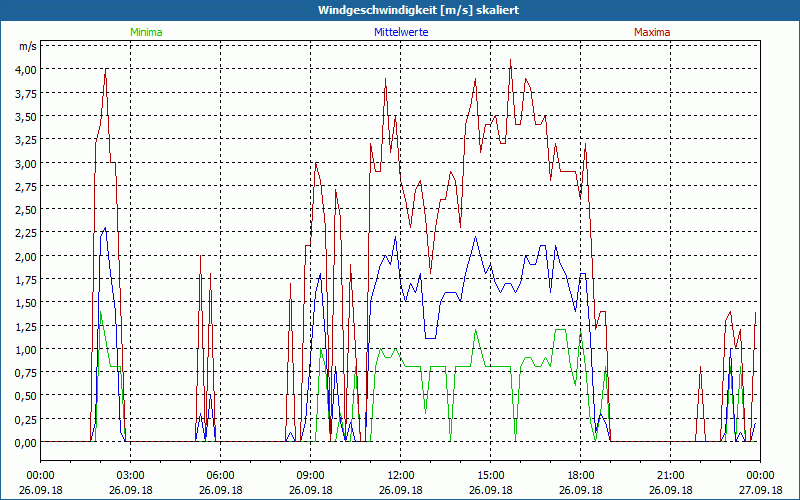Click the 1,25 y-axis value
800x500 pixels.
[x=26, y=326]
